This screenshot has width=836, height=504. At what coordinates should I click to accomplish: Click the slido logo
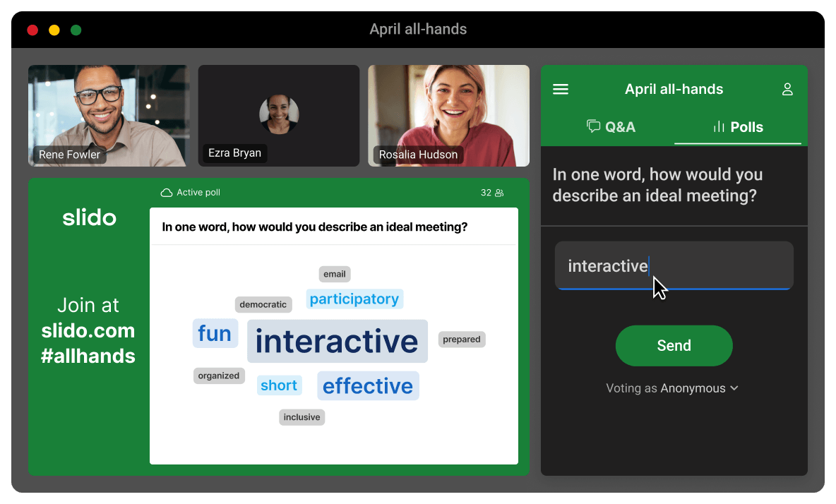[89, 217]
